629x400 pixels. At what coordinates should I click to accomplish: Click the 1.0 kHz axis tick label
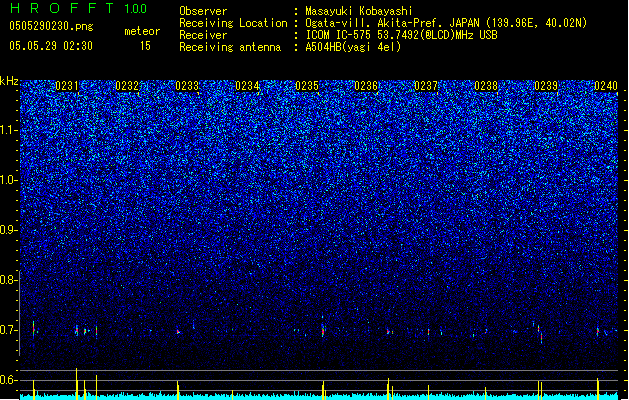(9, 180)
